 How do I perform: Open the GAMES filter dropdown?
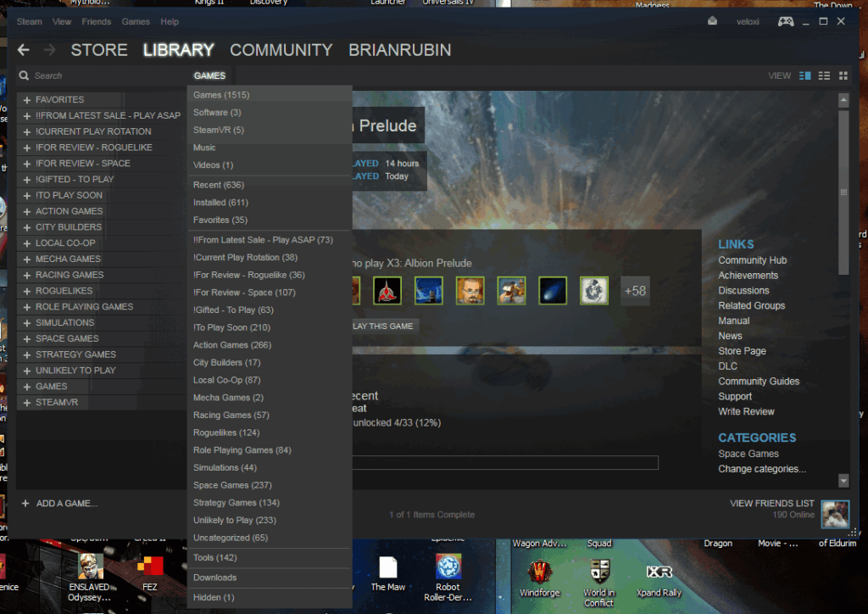[209, 75]
